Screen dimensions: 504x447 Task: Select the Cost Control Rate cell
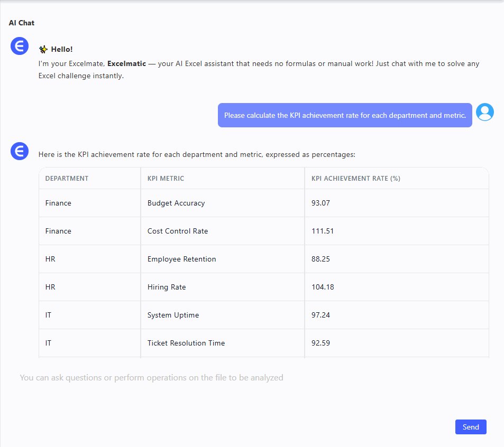tap(178, 231)
